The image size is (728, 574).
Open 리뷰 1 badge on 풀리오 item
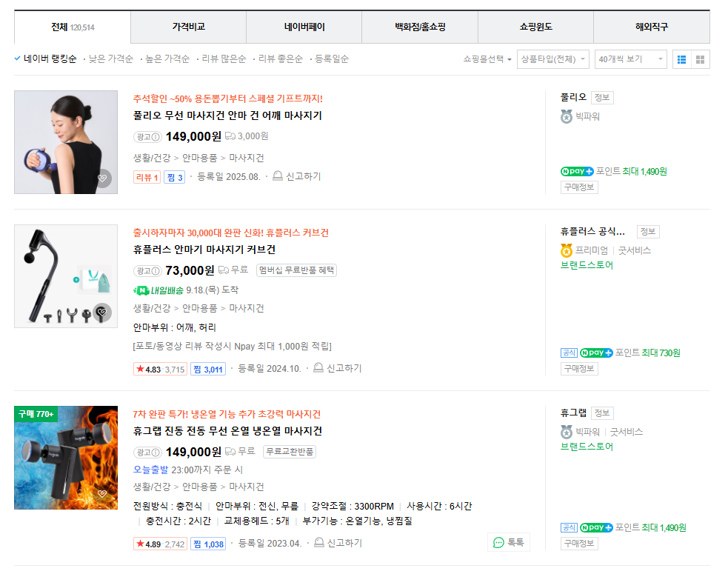pyautogui.click(x=147, y=177)
